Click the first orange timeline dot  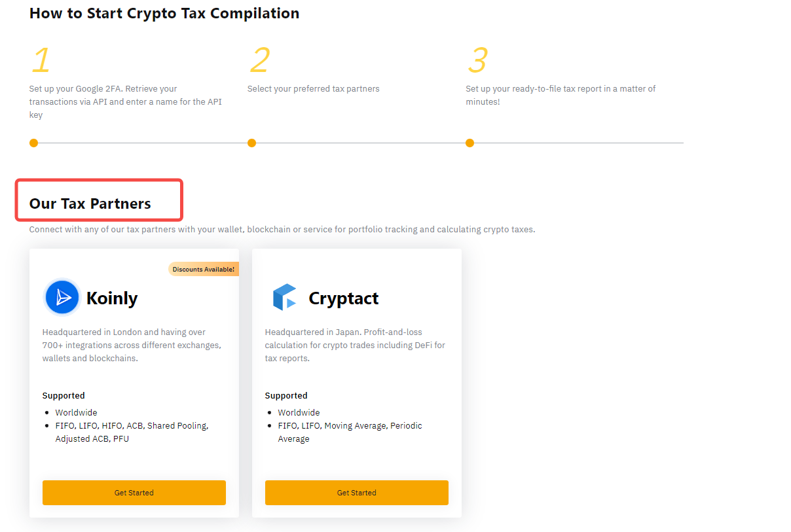tap(34, 143)
